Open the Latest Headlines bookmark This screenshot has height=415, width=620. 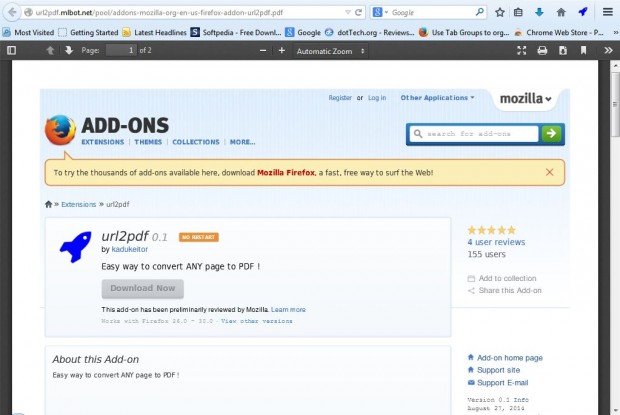(155, 32)
